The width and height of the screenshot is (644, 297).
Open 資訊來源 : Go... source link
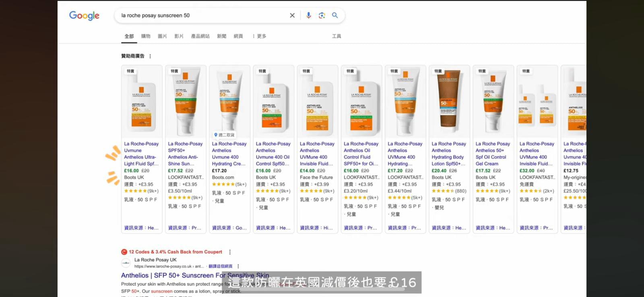(229, 228)
